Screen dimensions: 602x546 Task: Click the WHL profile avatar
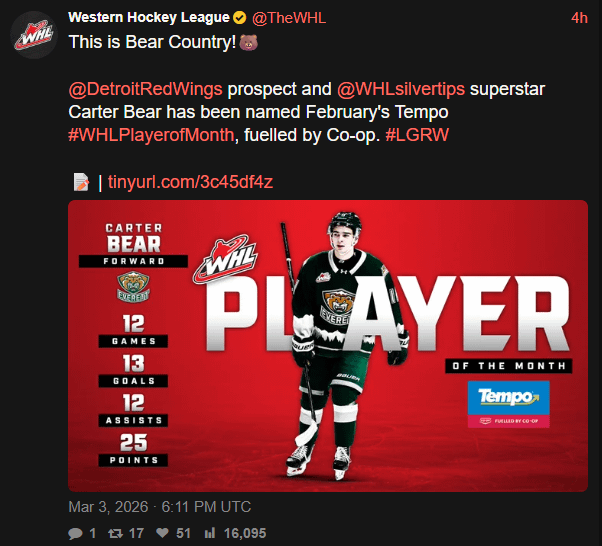[x=32, y=35]
